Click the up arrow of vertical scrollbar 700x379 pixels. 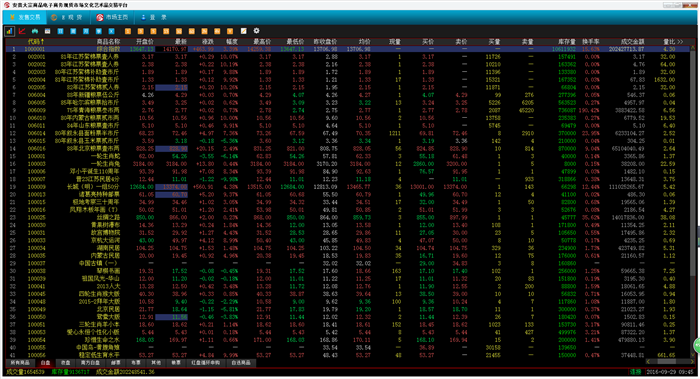click(x=693, y=47)
